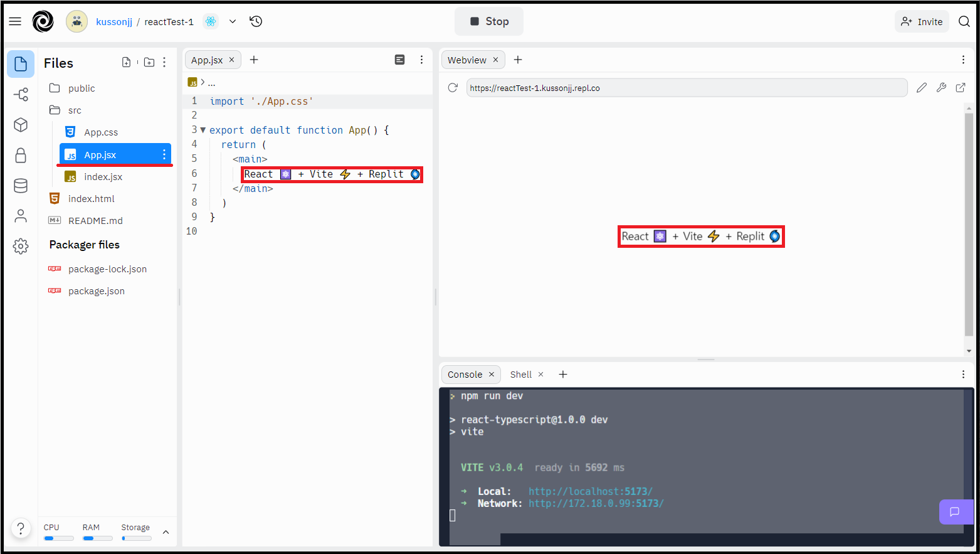Create a new folder in Files
The width and height of the screenshot is (980, 554).
coord(149,62)
